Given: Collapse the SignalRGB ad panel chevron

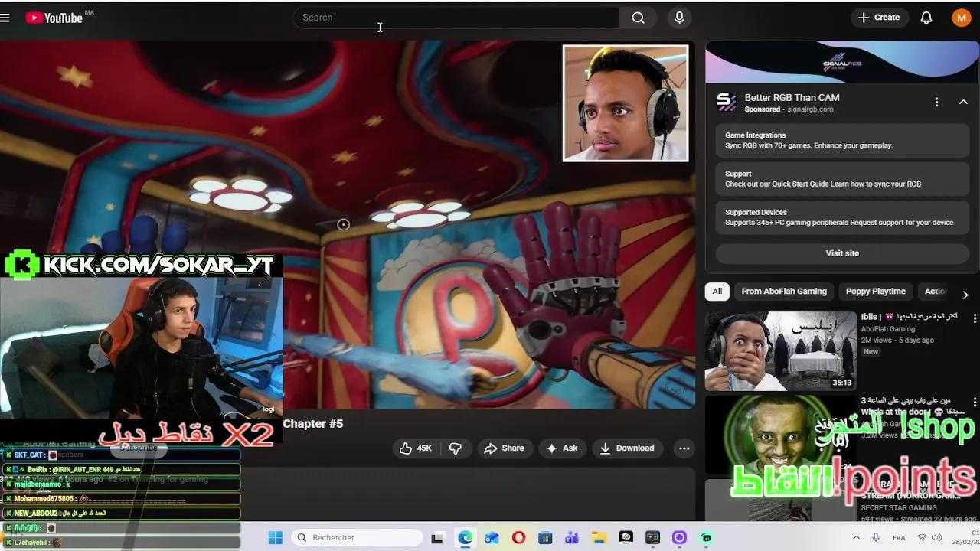Looking at the screenshot, I should 963,103.
